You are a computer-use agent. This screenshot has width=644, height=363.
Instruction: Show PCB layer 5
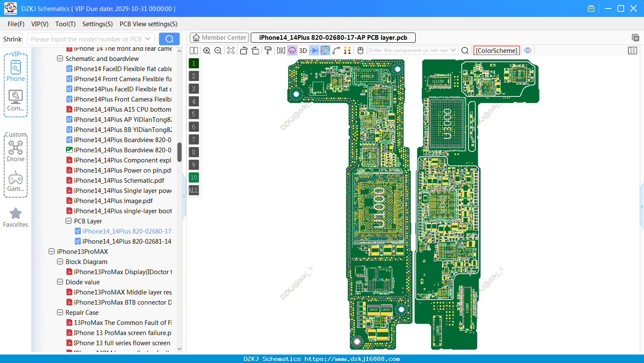[194, 114]
